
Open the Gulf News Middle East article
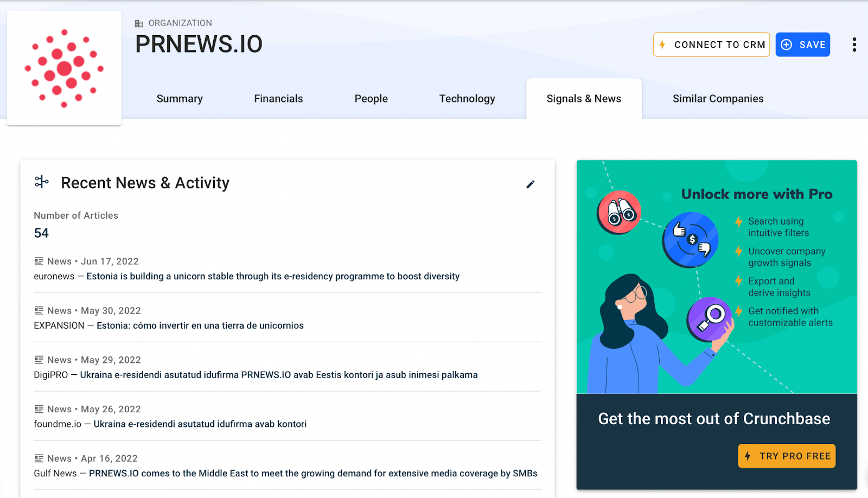(313, 473)
